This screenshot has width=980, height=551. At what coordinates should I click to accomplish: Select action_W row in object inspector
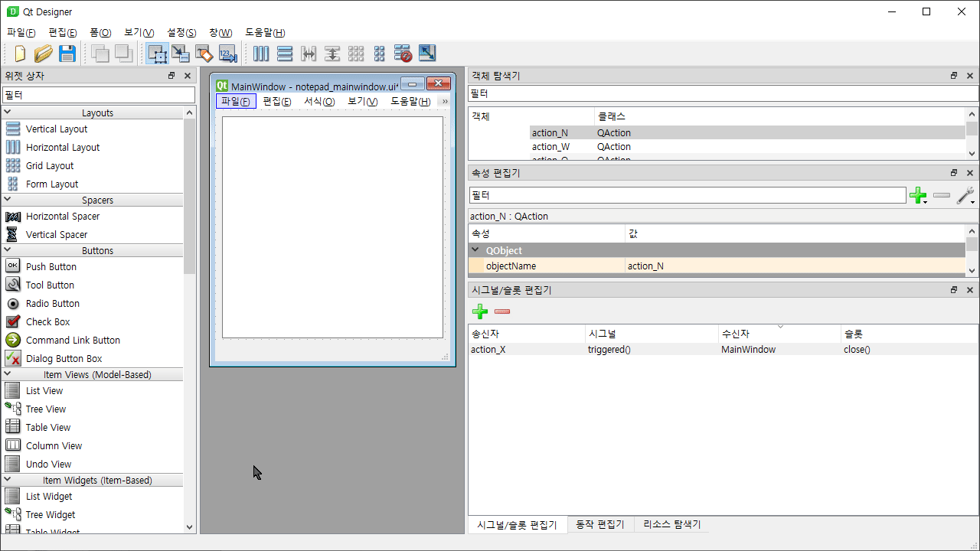[717, 146]
